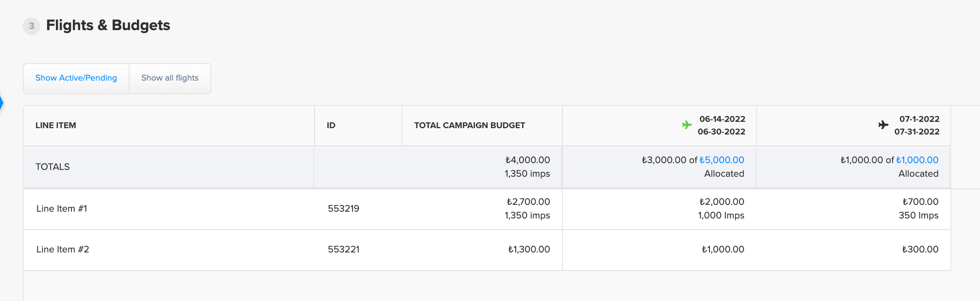Click the blue arrow at left edge
980x301 pixels.
pos(1,103)
